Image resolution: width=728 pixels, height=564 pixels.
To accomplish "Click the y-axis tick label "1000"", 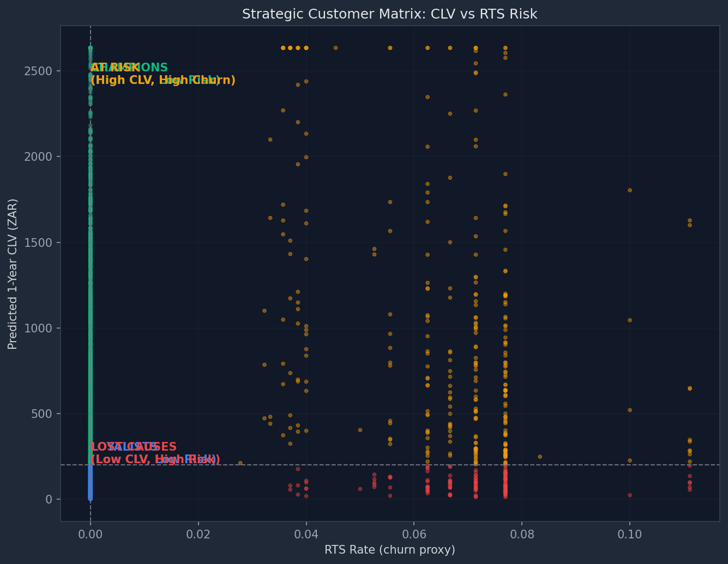I will pos(39,328).
